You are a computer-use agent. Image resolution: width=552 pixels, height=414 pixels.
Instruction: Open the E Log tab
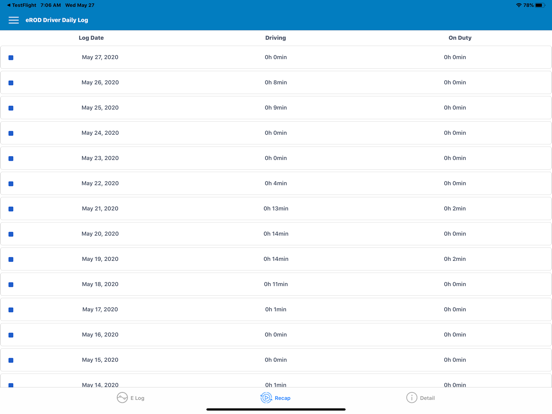[131, 398]
